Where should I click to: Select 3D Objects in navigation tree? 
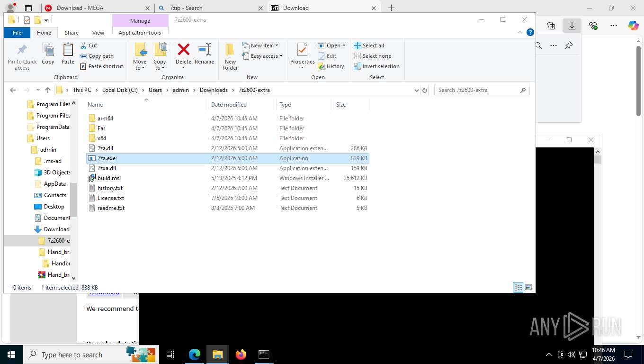(x=52, y=173)
